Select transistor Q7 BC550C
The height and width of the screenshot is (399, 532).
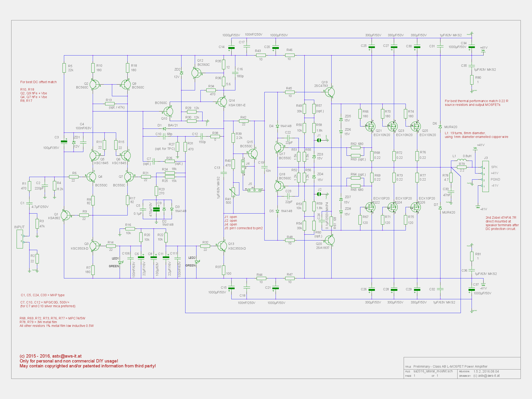(129, 177)
